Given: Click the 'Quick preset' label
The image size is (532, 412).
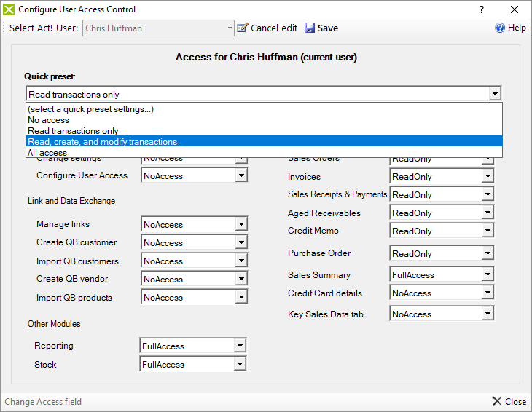Looking at the screenshot, I should point(50,76).
